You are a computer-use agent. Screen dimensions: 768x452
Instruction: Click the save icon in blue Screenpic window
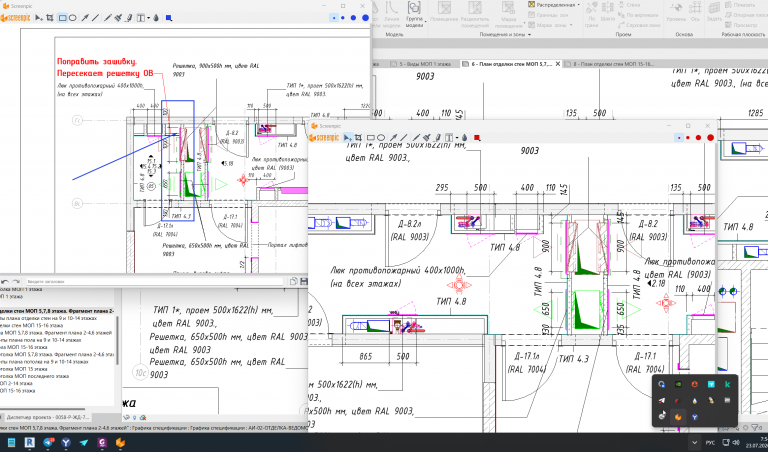(x=304, y=282)
